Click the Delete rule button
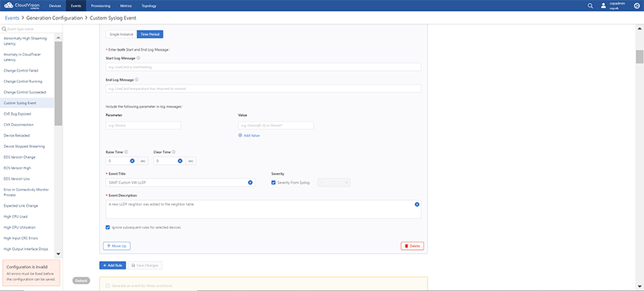The width and height of the screenshot is (644, 291). point(412,245)
